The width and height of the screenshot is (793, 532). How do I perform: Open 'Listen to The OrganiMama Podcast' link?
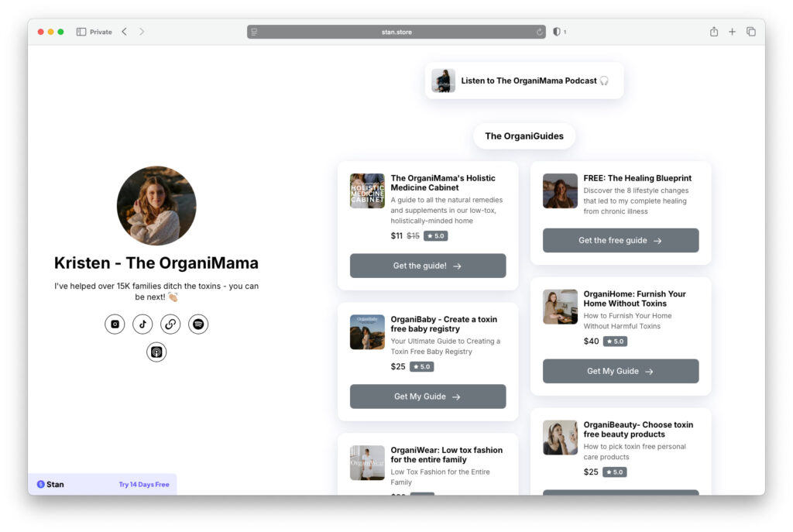(524, 81)
